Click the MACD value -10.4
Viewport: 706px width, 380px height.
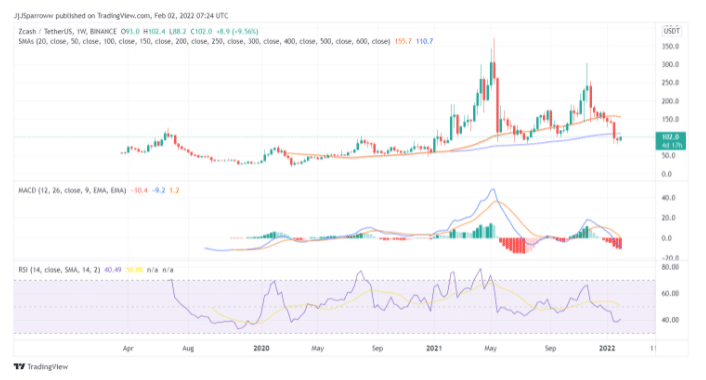tap(139, 190)
